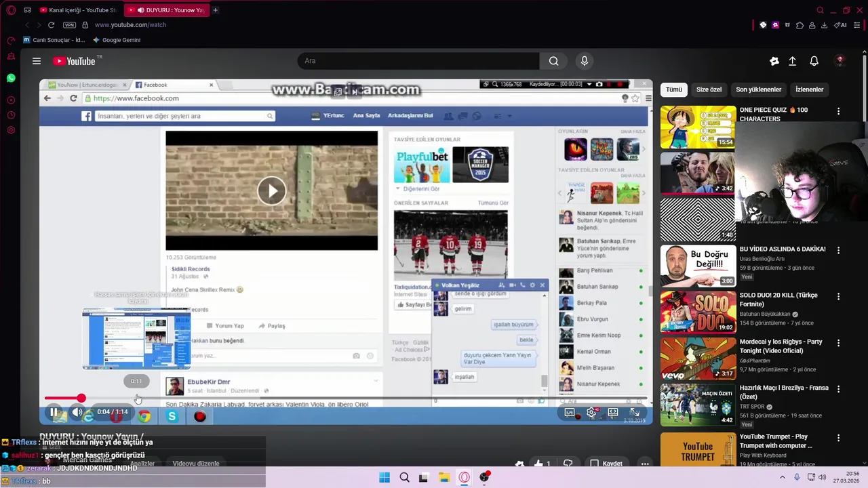Click the Opera GX icon in the taskbar
The width and height of the screenshot is (868, 488).
(x=464, y=477)
